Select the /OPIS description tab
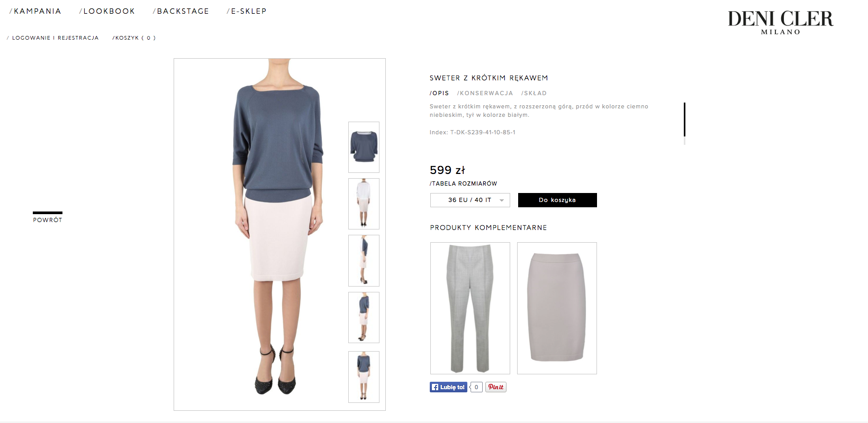Viewport: 868px width, 423px height. 439,93
